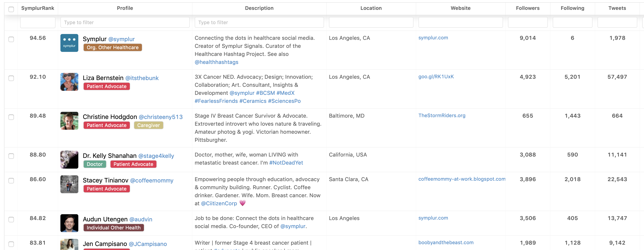Focus the Description 'Type to filter' box
The image size is (644, 250).
pos(259,23)
